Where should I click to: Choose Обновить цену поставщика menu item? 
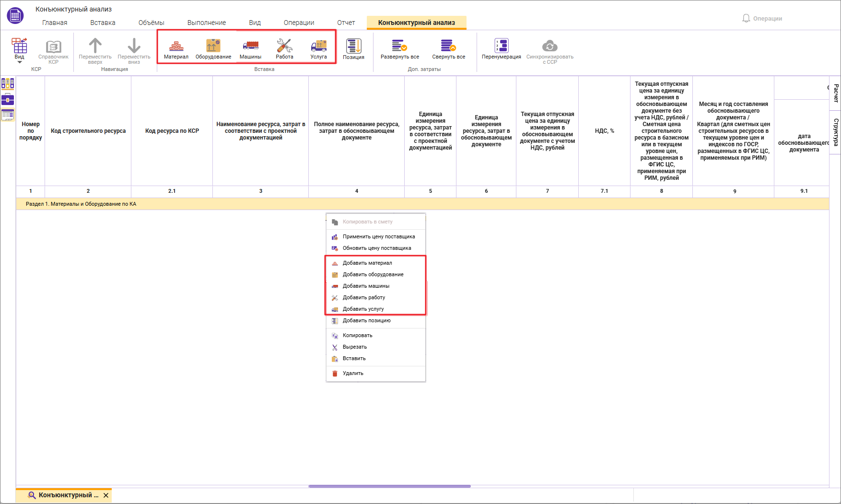(376, 248)
